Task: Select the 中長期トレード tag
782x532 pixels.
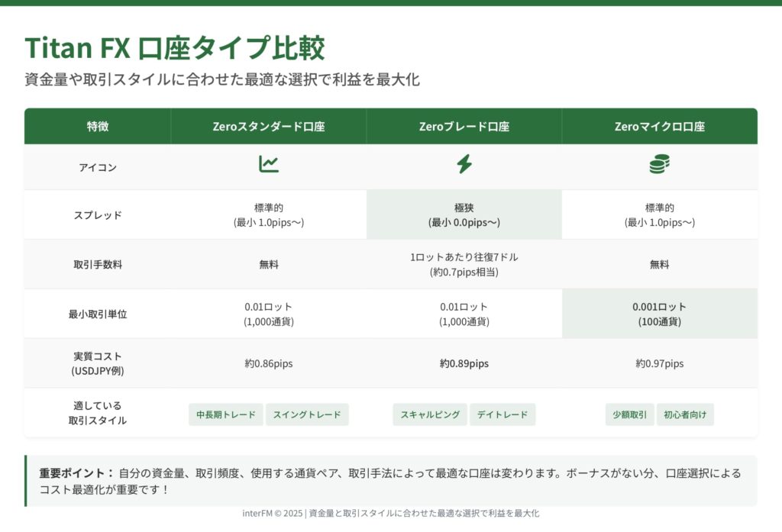Action: click(226, 414)
